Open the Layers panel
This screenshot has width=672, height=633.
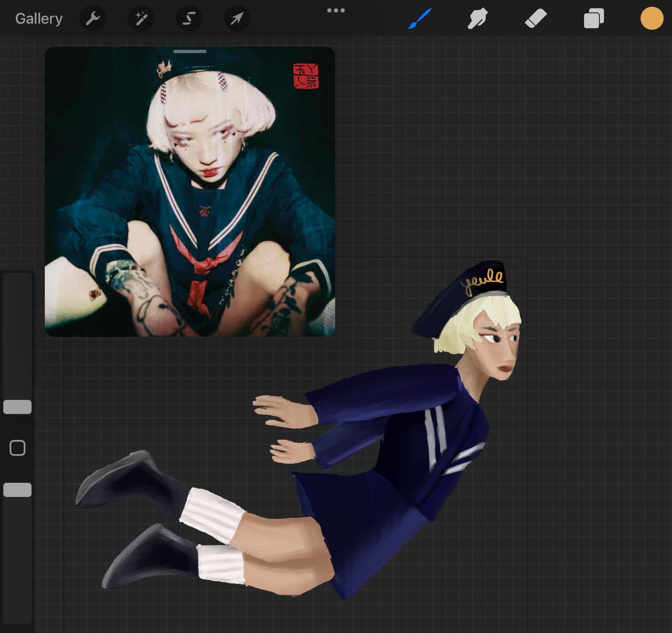[594, 19]
